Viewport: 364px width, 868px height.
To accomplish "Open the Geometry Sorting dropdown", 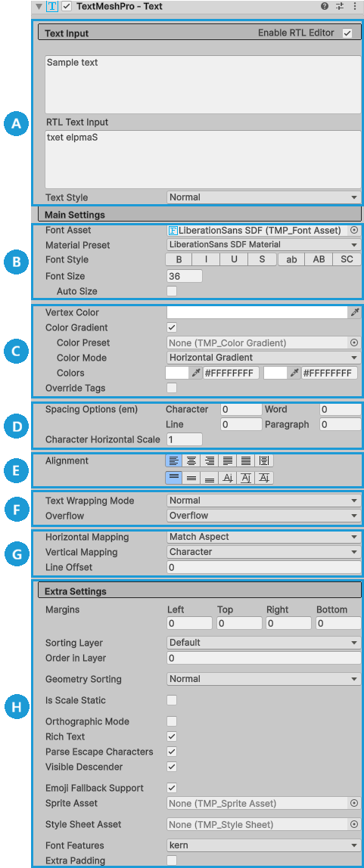I will [x=263, y=679].
